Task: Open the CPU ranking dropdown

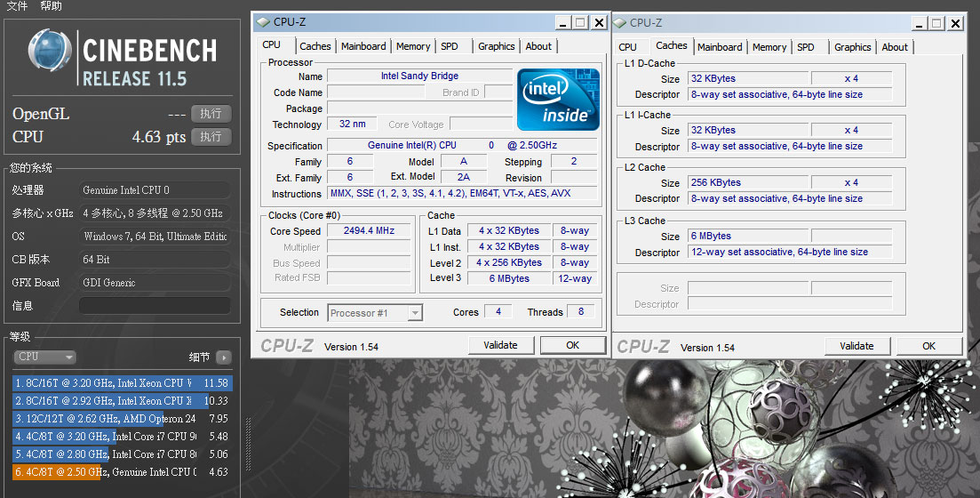Action: tap(45, 357)
